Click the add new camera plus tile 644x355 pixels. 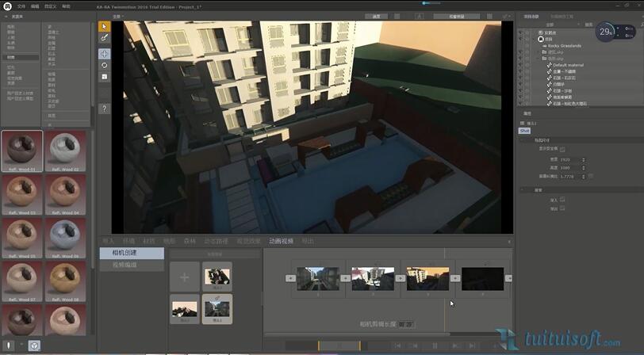(x=183, y=277)
